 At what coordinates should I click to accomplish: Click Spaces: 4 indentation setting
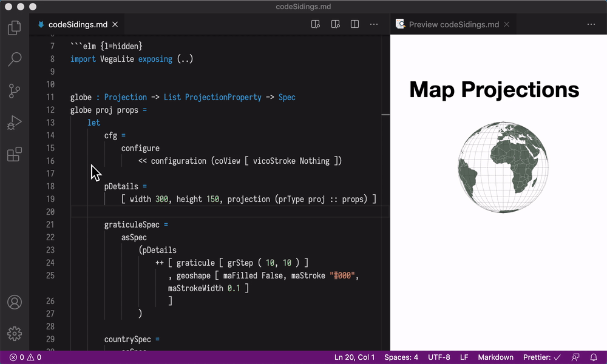(401, 357)
